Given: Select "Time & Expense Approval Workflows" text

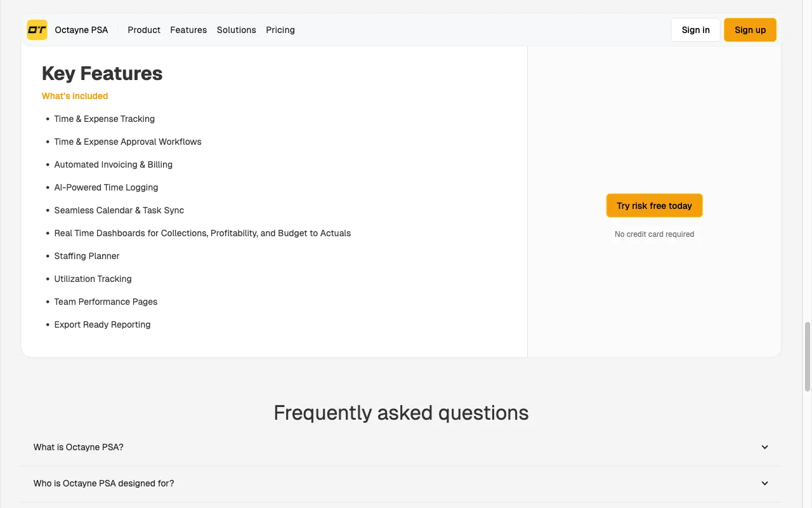Looking at the screenshot, I should [128, 142].
